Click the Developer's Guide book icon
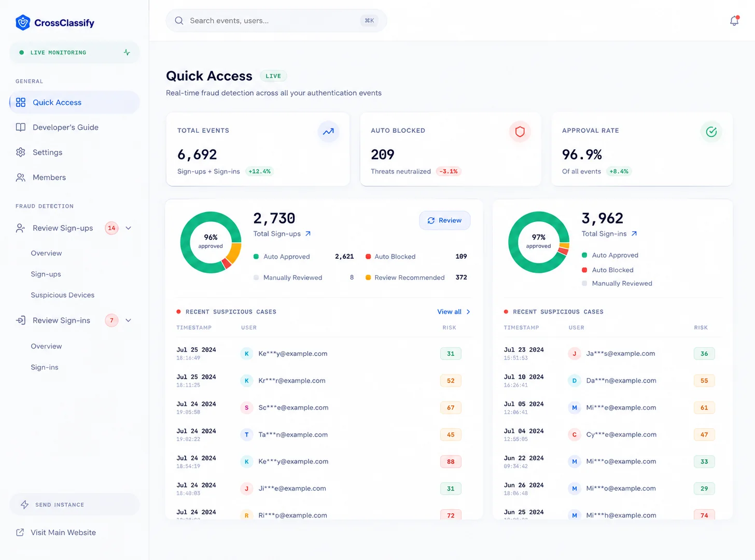 (x=21, y=127)
